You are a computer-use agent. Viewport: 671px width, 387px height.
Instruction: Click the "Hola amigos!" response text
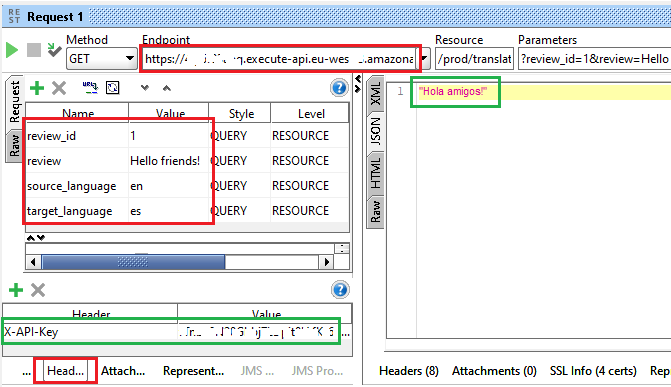453,91
